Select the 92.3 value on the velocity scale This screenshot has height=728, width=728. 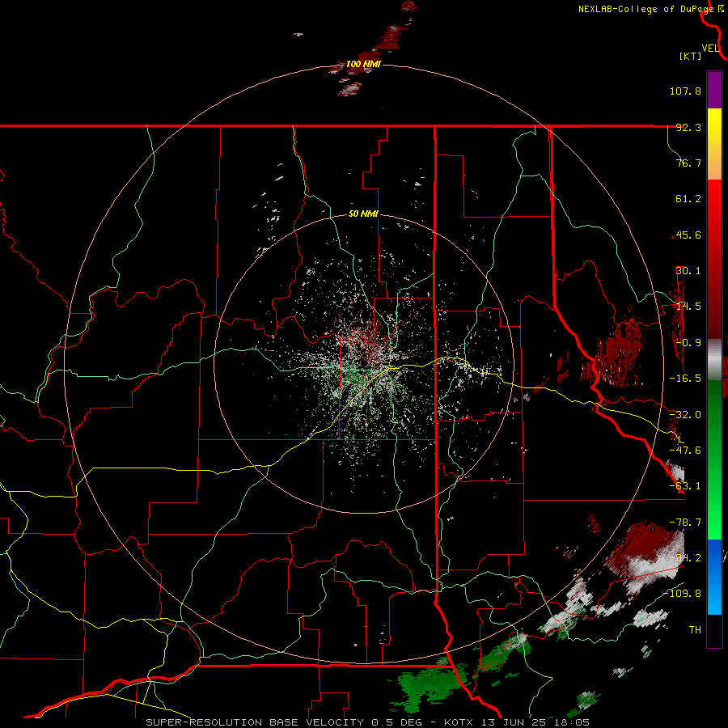[688, 127]
